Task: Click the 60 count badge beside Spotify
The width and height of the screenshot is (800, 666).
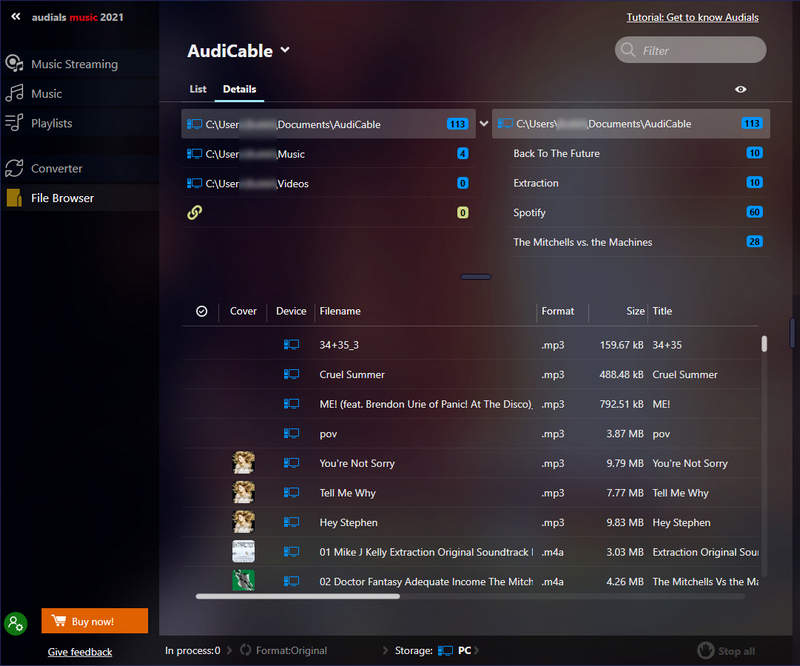Action: pyautogui.click(x=754, y=212)
